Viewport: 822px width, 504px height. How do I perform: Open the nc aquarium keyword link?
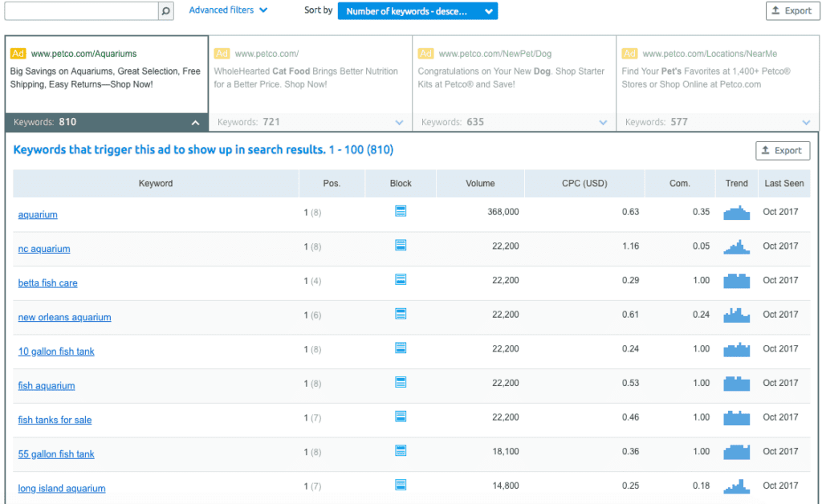click(x=44, y=249)
